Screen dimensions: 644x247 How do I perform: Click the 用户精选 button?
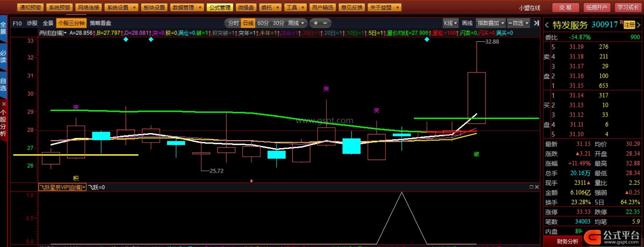(x=322, y=8)
